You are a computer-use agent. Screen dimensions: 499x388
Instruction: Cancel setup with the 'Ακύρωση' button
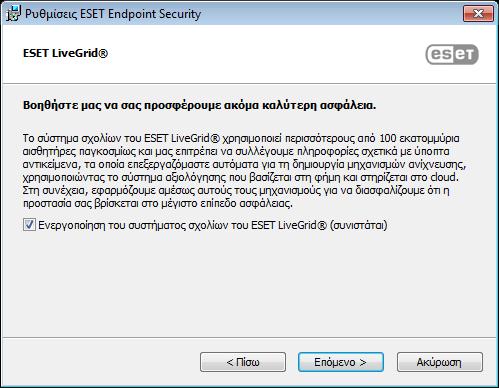coord(439,362)
